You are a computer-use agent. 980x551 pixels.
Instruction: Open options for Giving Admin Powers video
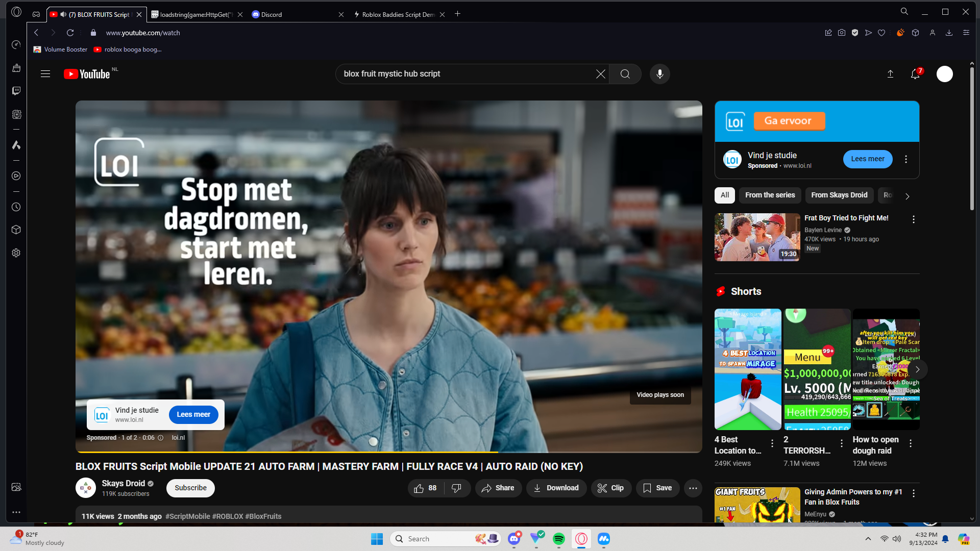pos(914,493)
